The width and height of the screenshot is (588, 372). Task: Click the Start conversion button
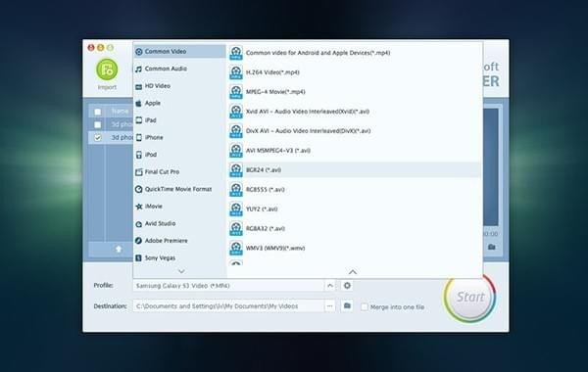coord(469,297)
